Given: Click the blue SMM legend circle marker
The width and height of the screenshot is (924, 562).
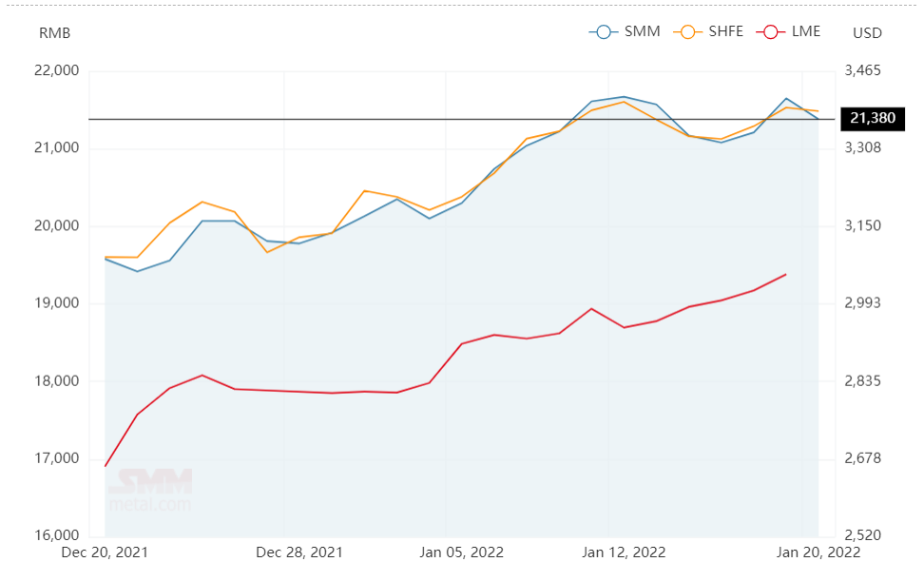Looking at the screenshot, I should point(604,31).
